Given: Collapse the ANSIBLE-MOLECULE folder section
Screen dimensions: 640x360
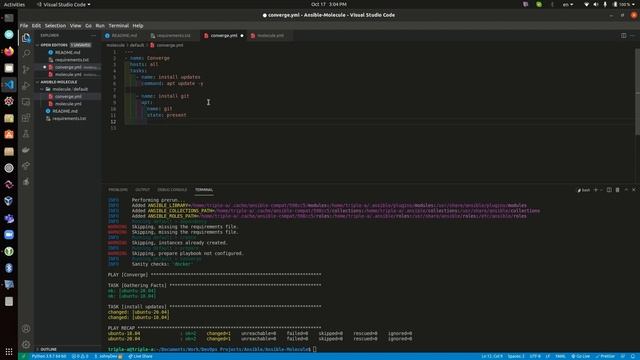Looking at the screenshot, I should [x=38, y=82].
